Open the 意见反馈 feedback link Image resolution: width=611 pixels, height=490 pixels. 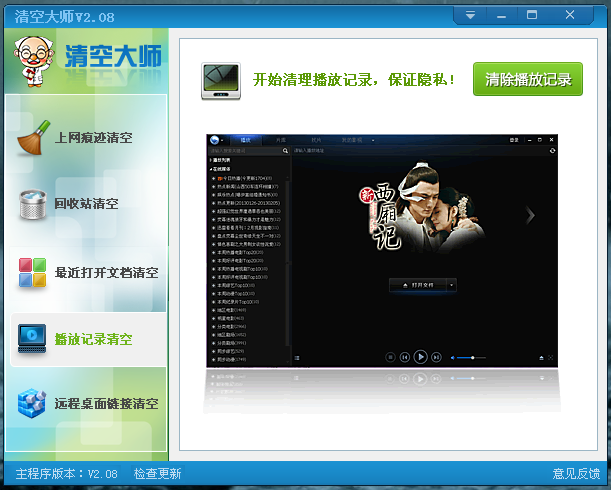(x=576, y=474)
